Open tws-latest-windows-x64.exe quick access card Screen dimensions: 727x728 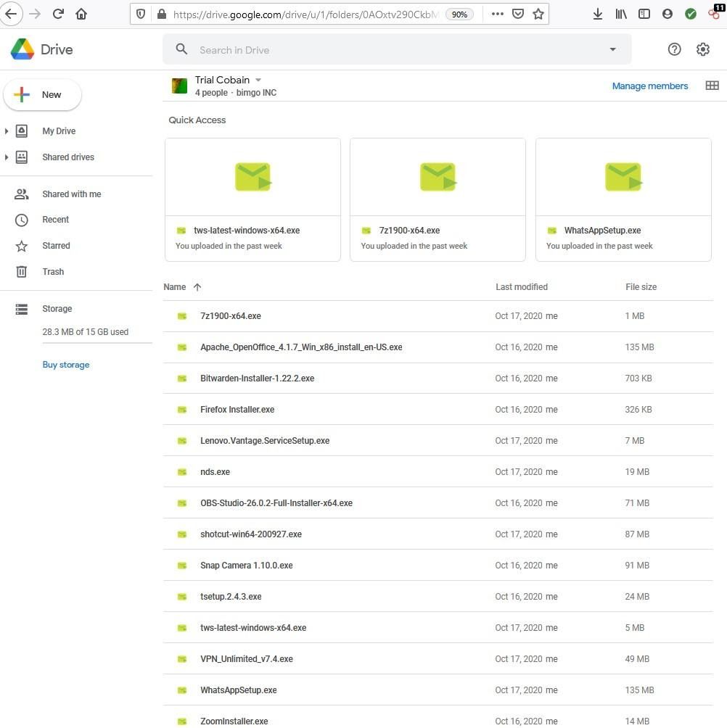tap(252, 199)
